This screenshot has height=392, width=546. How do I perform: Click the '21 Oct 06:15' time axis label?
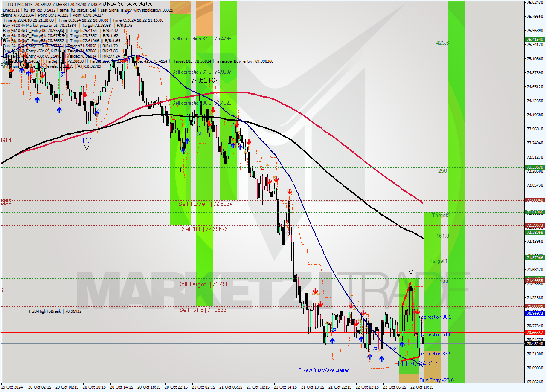[x=231, y=387]
